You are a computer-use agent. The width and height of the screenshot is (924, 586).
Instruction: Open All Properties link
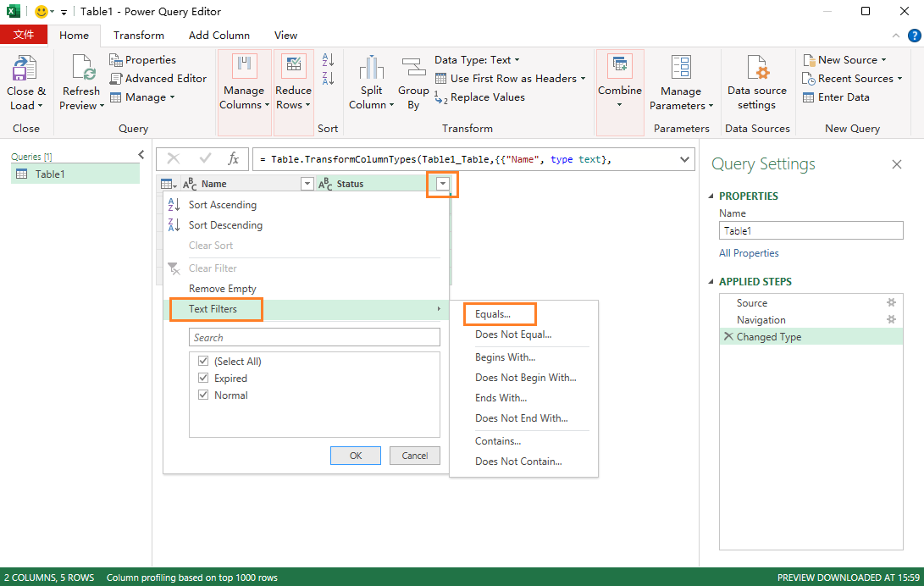click(749, 252)
